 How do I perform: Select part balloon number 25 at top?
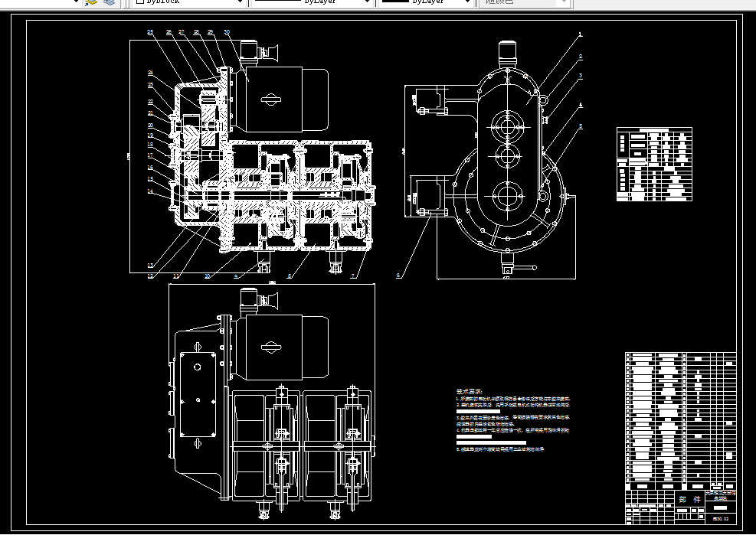pos(150,32)
